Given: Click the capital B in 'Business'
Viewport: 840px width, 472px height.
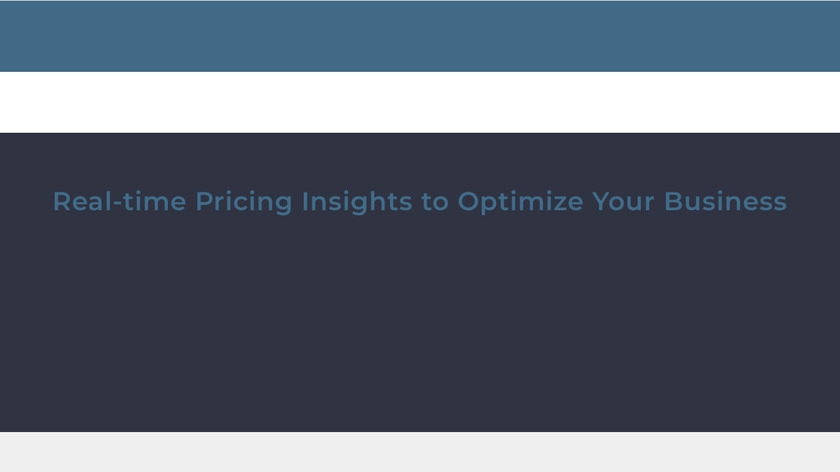Looking at the screenshot, I should [x=673, y=201].
